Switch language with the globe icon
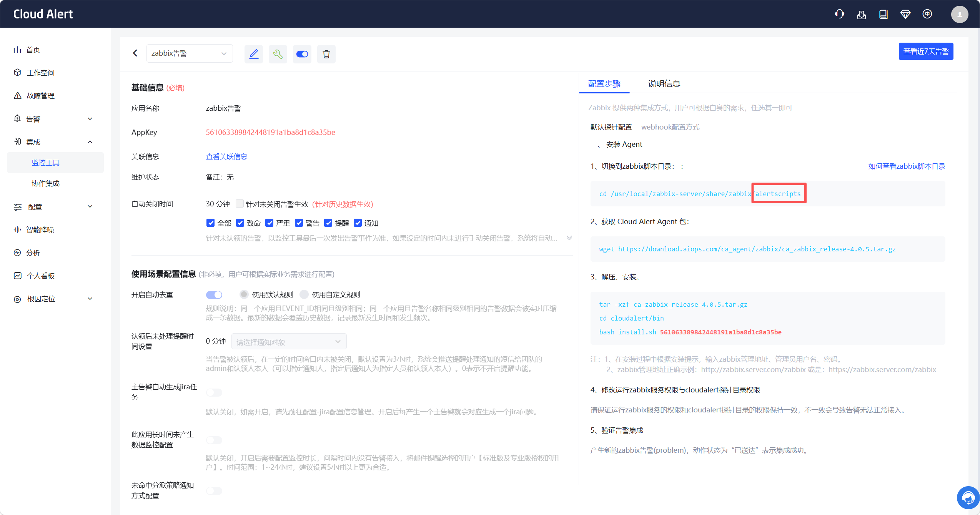The width and height of the screenshot is (980, 515). (927, 14)
